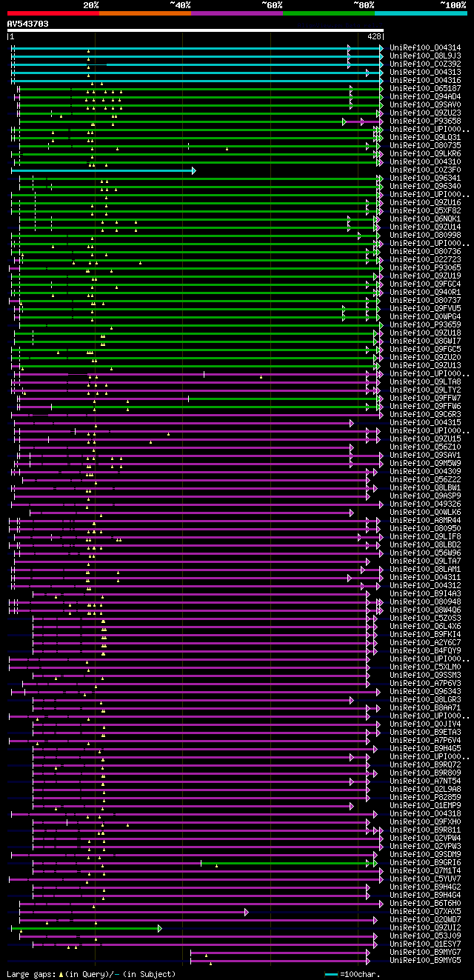Select the UniRef100_B4FQY9 row label
474x980 pixels.
[426, 651]
